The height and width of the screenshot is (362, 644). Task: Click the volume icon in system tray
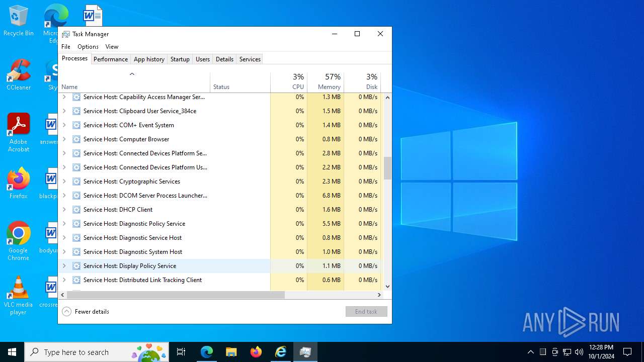[x=579, y=352]
